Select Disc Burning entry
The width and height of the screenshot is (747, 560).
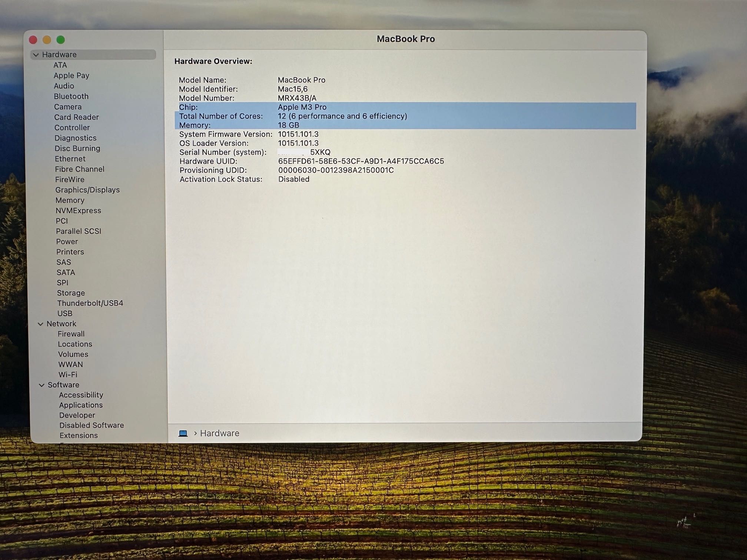77,148
